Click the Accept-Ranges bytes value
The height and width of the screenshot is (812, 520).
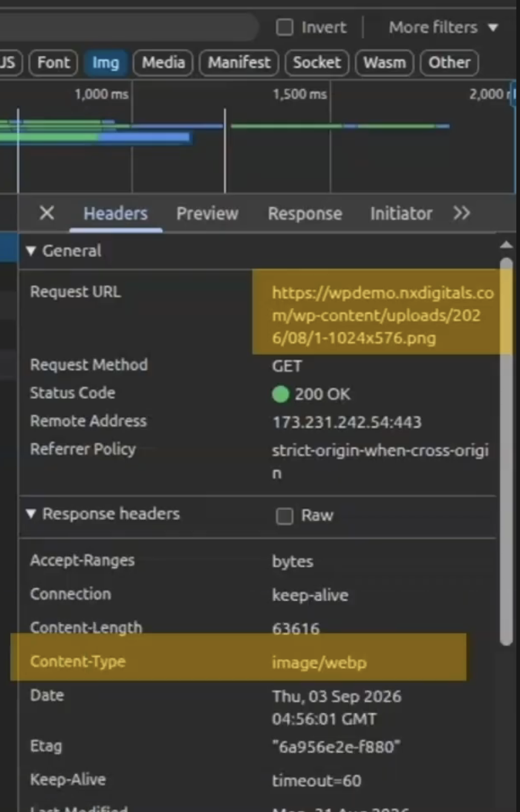click(293, 561)
